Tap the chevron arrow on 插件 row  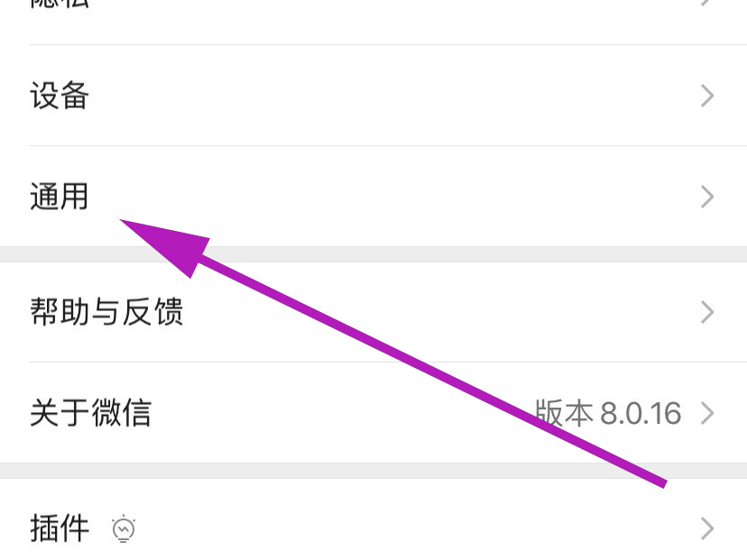707,528
